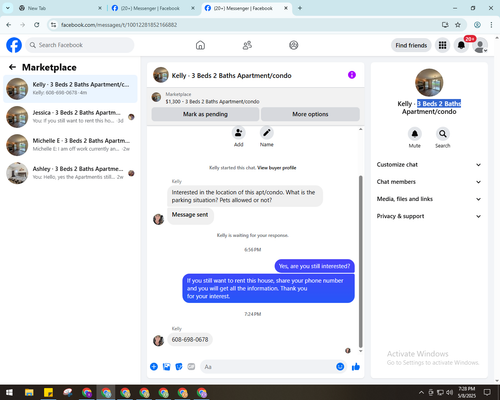Click Kelly's avatar beside phone number message

158,340
